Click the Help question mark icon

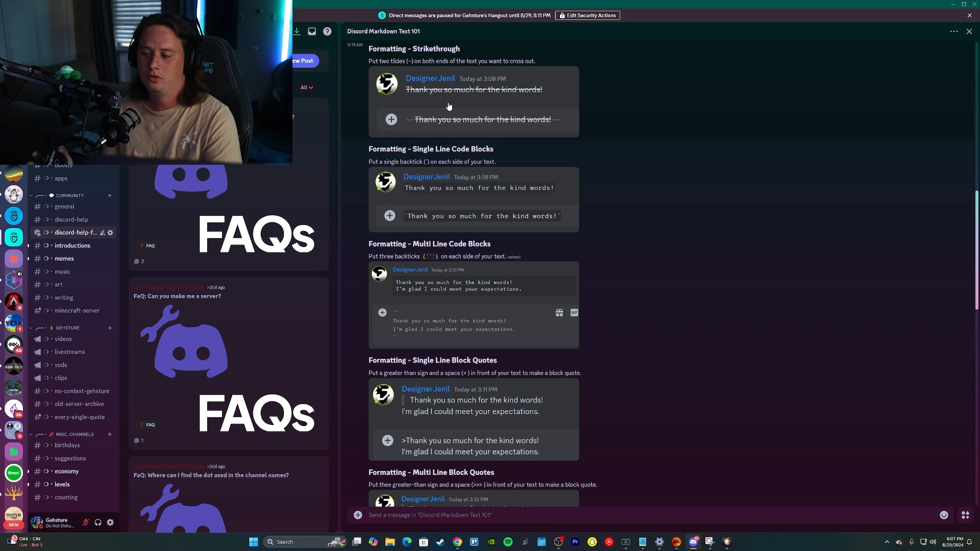327,32
